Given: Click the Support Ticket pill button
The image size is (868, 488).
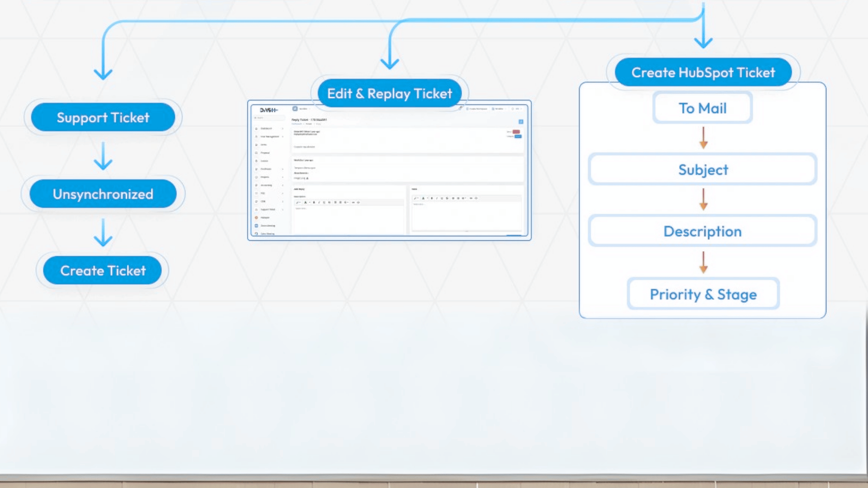Looking at the screenshot, I should tap(103, 117).
